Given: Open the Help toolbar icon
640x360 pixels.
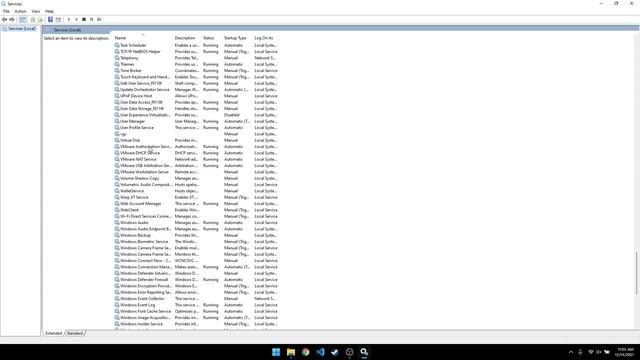Looking at the screenshot, I should (x=50, y=20).
